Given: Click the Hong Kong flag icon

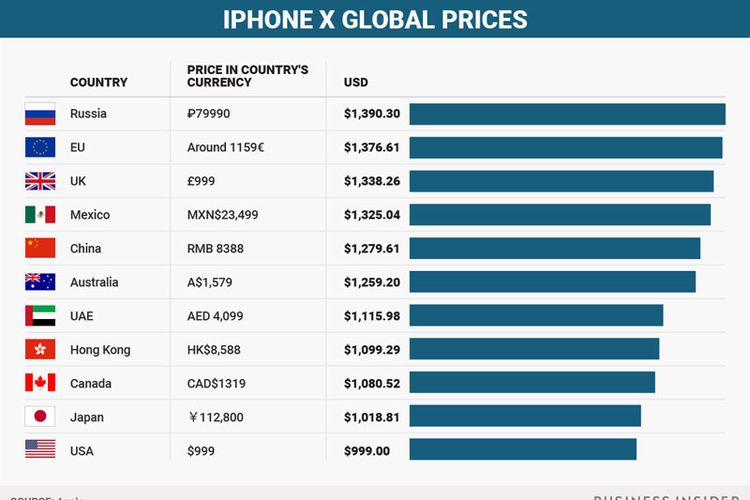Looking at the screenshot, I should [40, 350].
